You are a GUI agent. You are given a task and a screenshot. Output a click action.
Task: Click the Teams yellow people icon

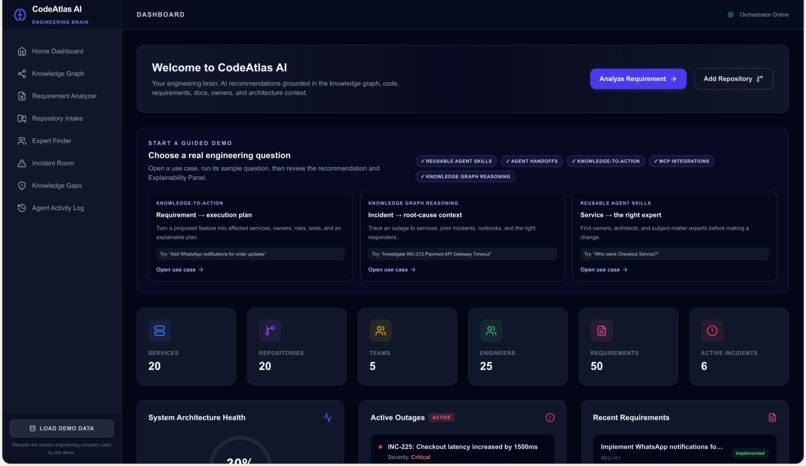[x=380, y=330]
